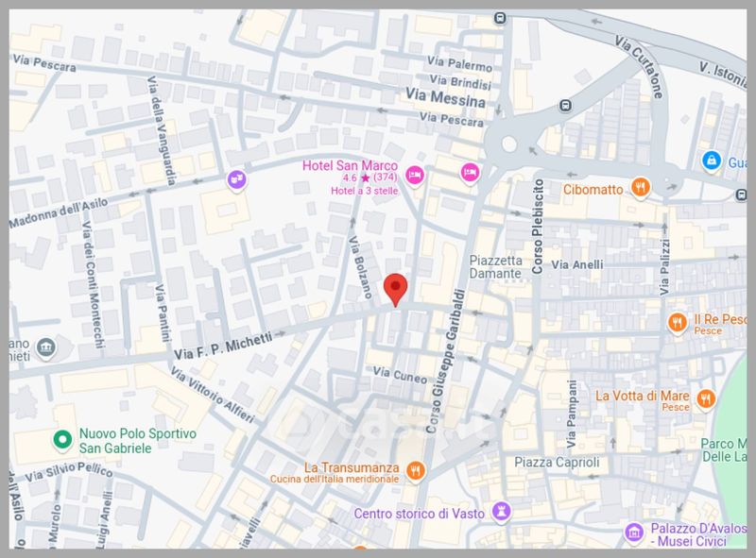Image resolution: width=756 pixels, height=558 pixels.
Task: Click the Via Silvio Pellico label
Action: pyautogui.click(x=68, y=472)
